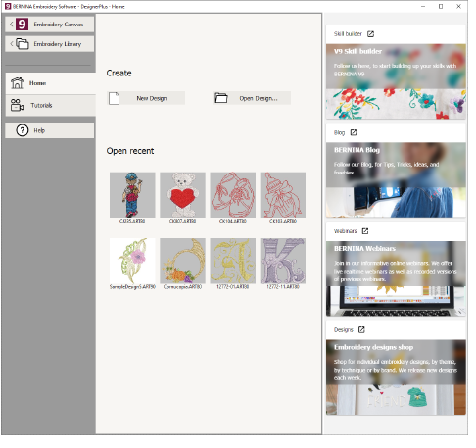Screen dimensions: 476x448
Task: Click the SampleDesign5.ART80 file name
Action: coord(132,287)
